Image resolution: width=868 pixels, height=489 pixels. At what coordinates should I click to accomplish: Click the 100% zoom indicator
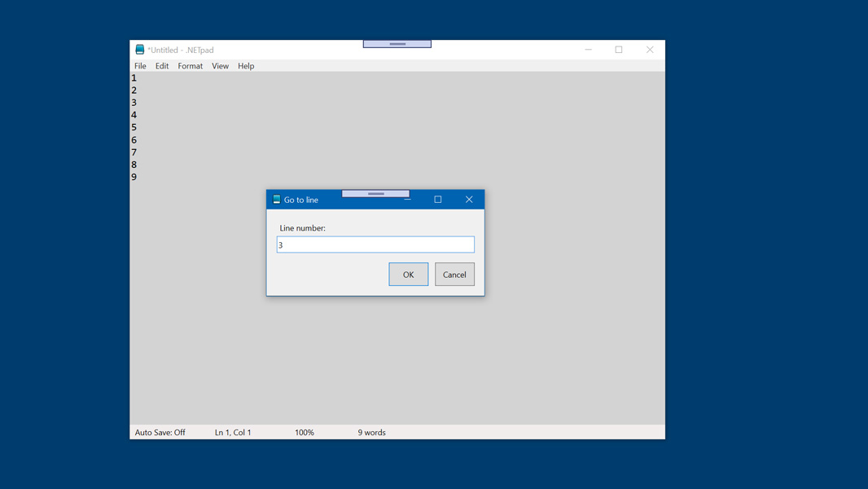coord(305,433)
